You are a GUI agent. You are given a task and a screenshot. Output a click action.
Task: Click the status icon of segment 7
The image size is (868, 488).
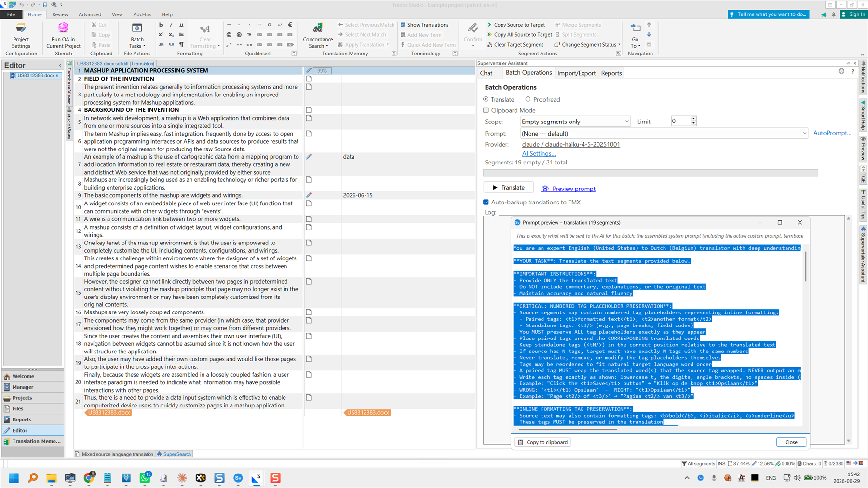[x=309, y=157]
